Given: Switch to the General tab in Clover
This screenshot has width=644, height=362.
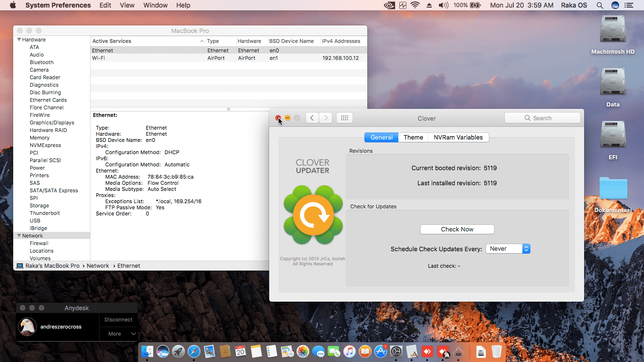Looking at the screenshot, I should (381, 137).
